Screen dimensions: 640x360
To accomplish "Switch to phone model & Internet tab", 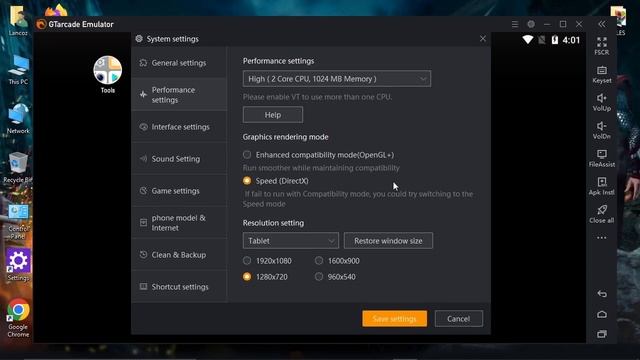I will [x=179, y=223].
